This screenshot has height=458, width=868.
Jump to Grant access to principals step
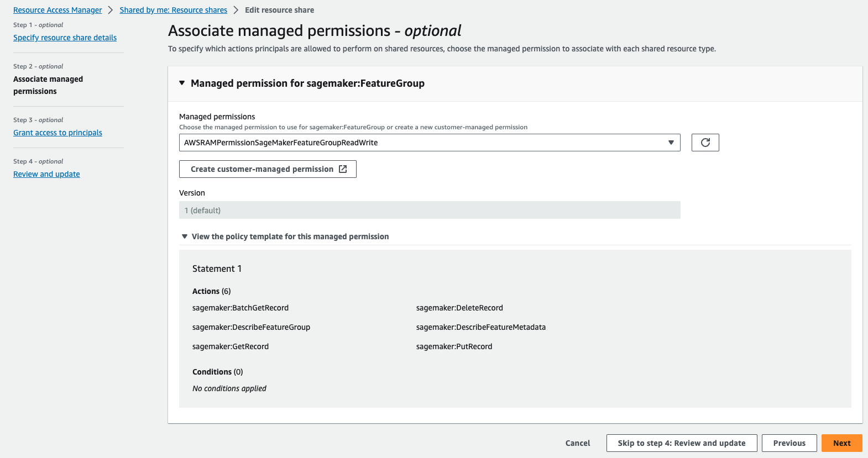click(x=57, y=133)
